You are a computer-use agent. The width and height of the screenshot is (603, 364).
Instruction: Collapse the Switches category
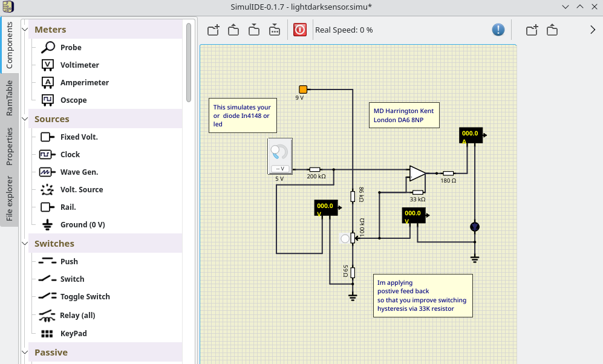[25, 243]
